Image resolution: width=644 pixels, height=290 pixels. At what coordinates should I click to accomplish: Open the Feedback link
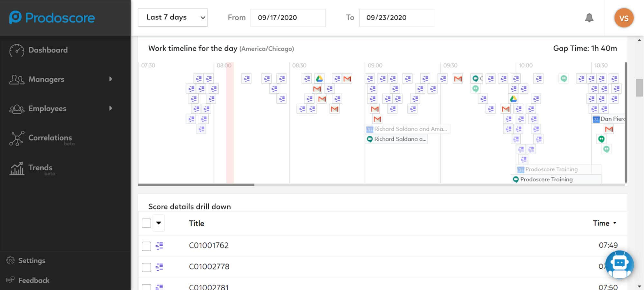click(x=33, y=280)
